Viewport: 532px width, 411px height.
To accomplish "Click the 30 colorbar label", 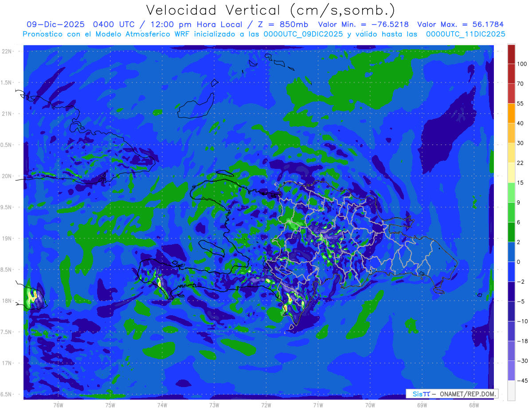I will [x=520, y=143].
